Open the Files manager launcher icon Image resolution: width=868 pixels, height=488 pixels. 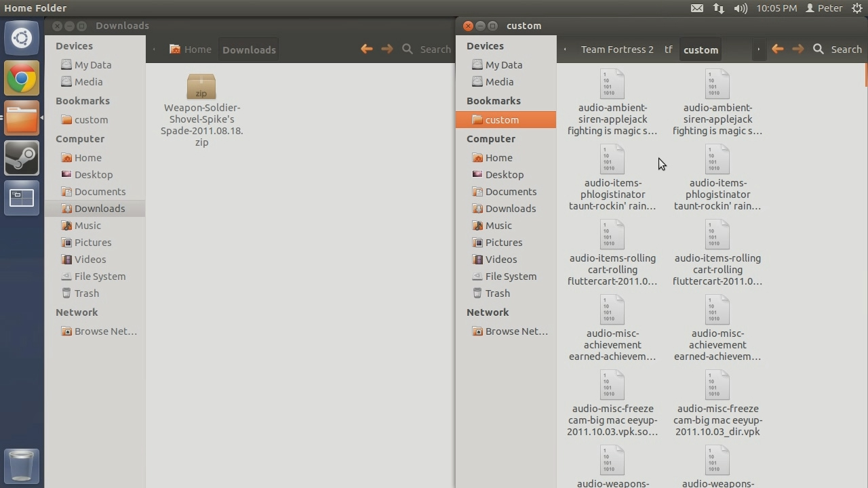(x=22, y=119)
